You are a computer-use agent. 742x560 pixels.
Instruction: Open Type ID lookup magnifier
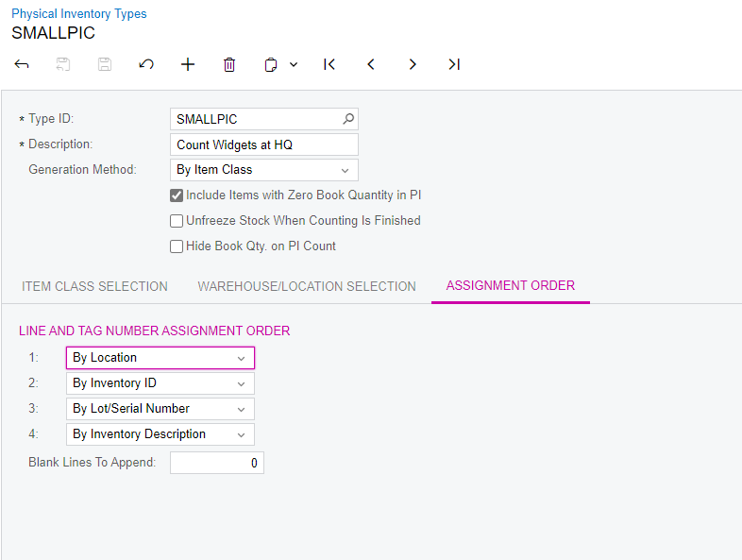point(348,119)
